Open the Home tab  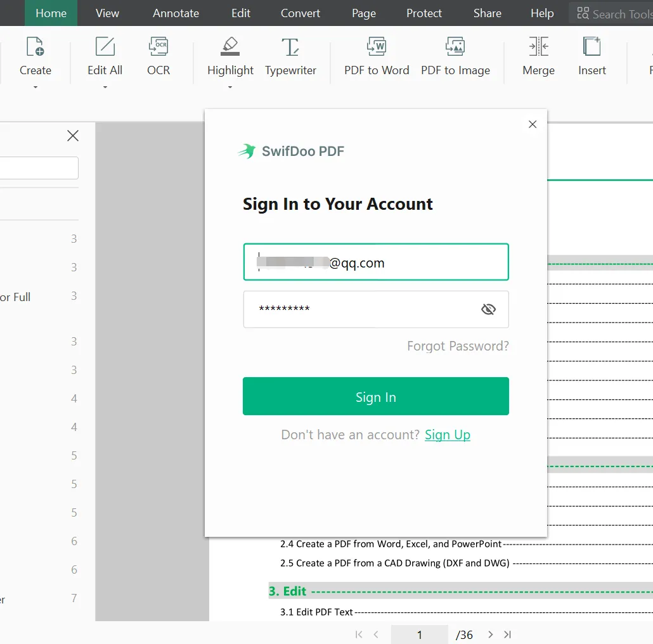point(51,13)
